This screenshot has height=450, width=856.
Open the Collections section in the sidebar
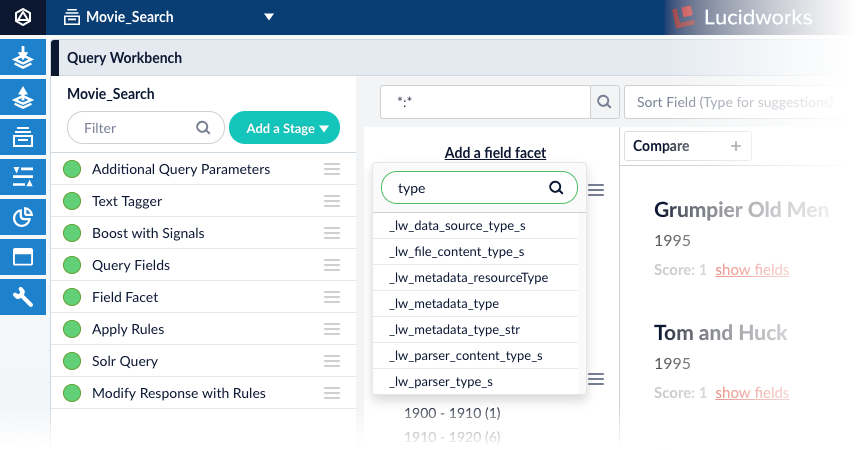pos(23,138)
